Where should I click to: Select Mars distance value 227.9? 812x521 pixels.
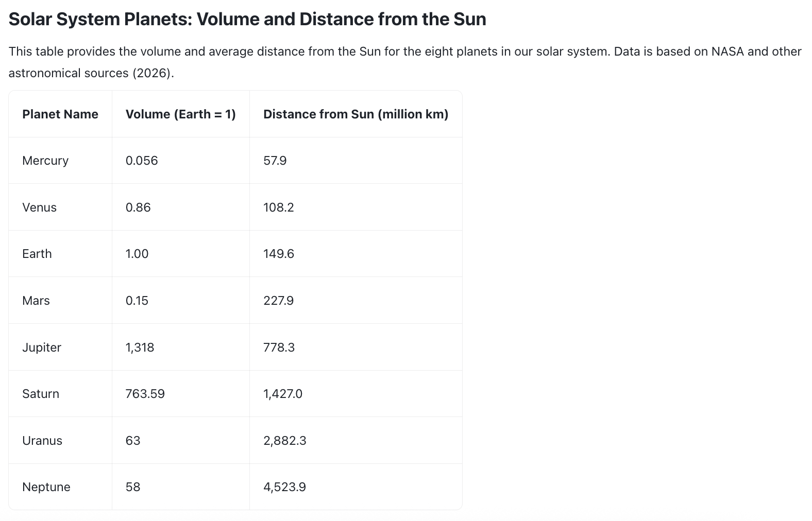click(278, 301)
